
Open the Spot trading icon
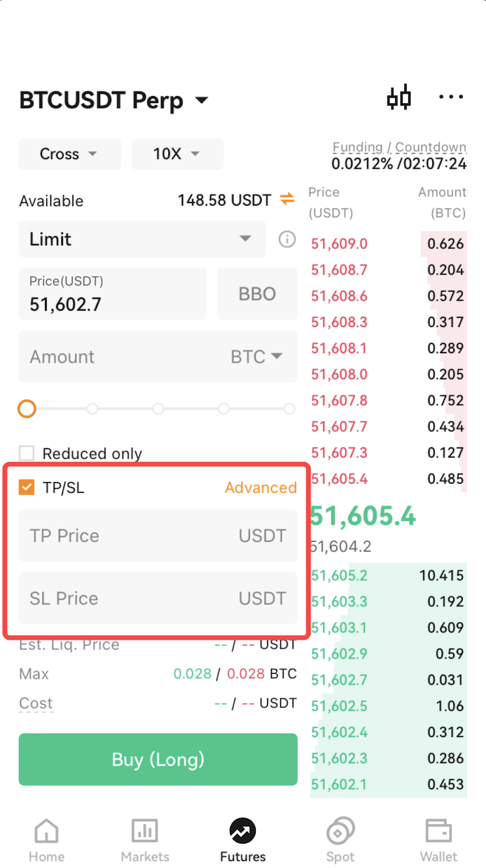tap(340, 831)
